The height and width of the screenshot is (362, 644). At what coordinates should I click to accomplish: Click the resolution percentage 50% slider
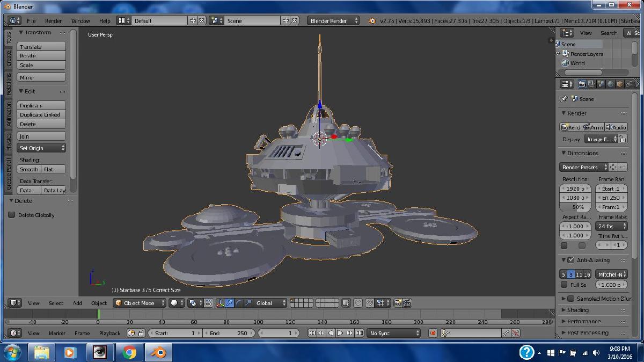pyautogui.click(x=575, y=207)
